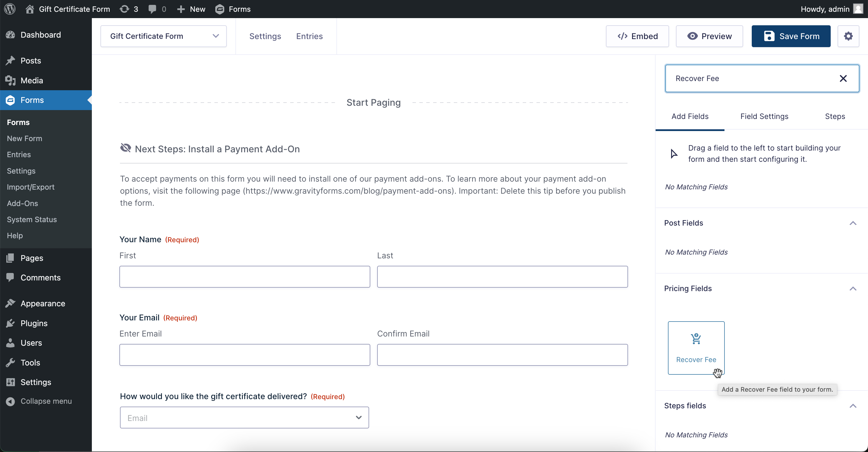Open Forms from the admin bar icon
The width and height of the screenshot is (868, 452).
(220, 9)
